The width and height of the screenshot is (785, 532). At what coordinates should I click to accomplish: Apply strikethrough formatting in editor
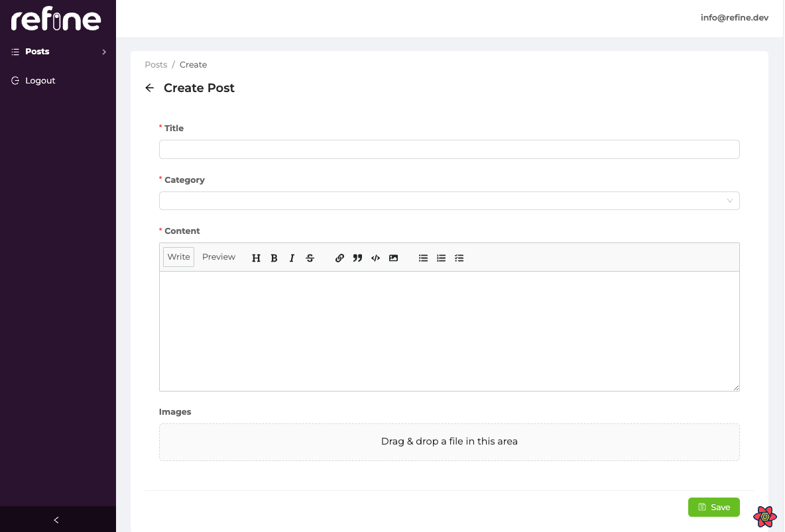pos(310,258)
